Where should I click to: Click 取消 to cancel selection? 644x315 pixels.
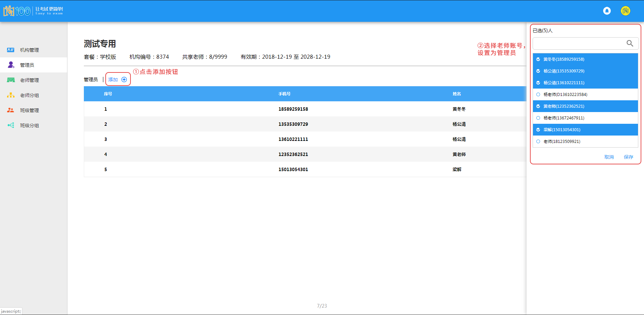(609, 157)
